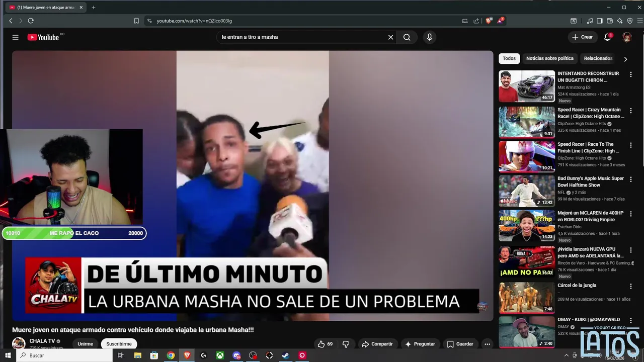Open CHALA TV channel avatar

(x=19, y=343)
